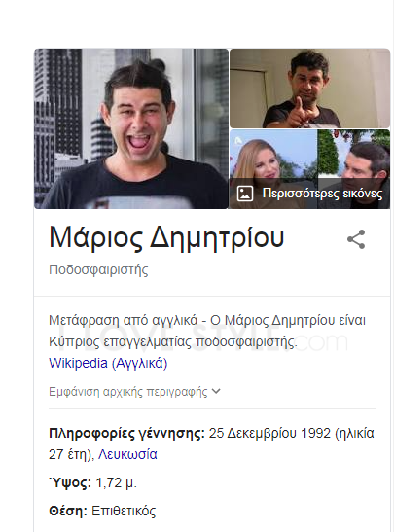Click the Ποδοσφαιριστής subtitle text
394x532 pixels.
click(98, 270)
